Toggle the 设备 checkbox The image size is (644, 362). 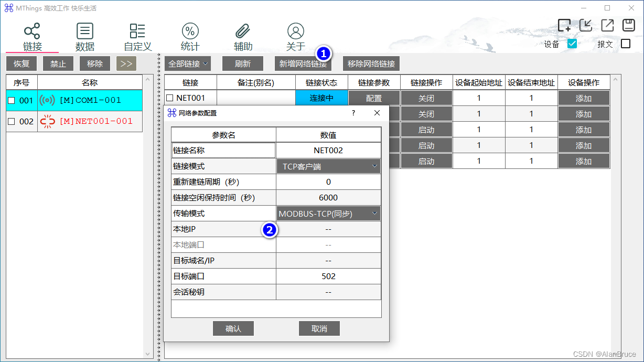572,44
